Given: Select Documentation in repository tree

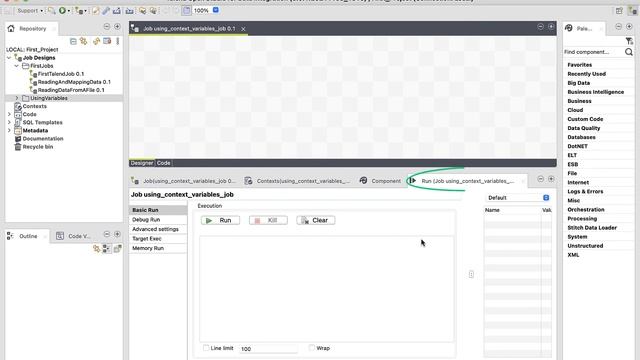Looking at the screenshot, I should point(43,139).
